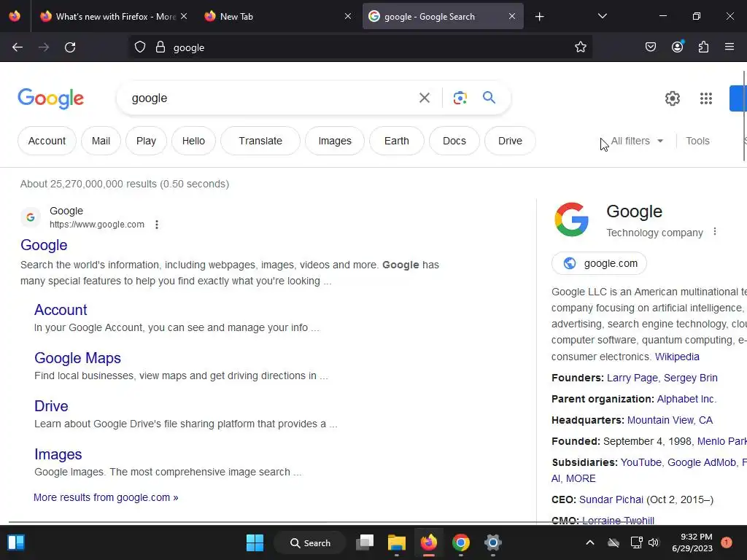Open the Firefox View icon
747x560 pixels.
[15, 16]
